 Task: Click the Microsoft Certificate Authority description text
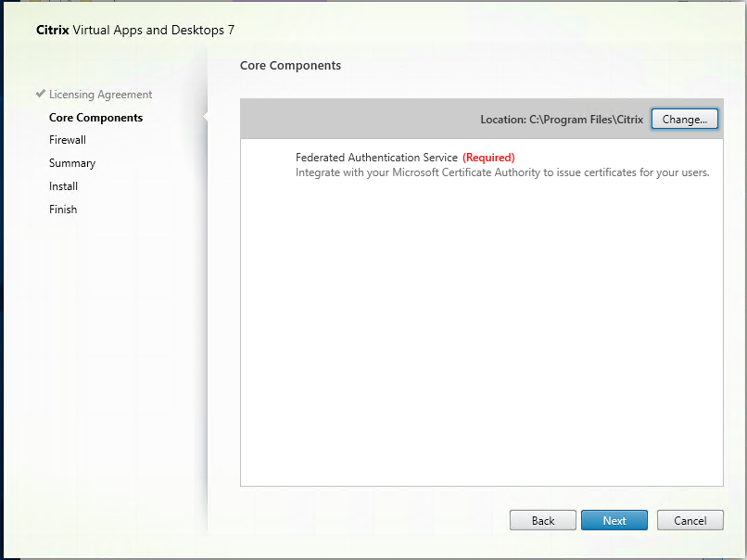coord(502,172)
